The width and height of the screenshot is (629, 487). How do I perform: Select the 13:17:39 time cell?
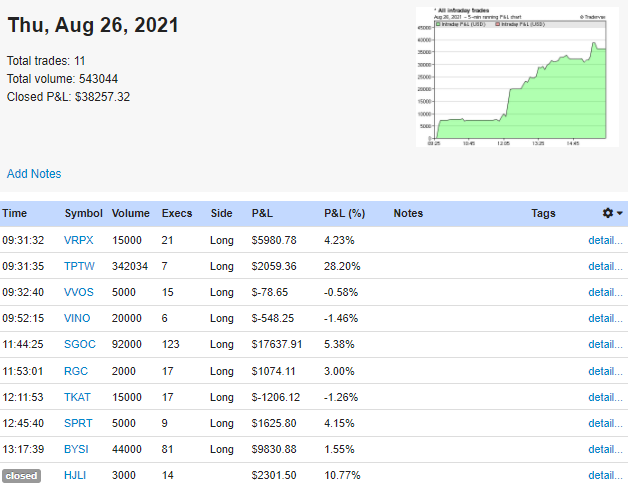23,450
